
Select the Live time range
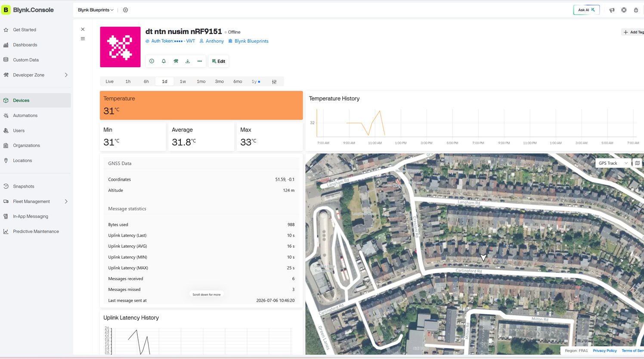click(x=110, y=81)
